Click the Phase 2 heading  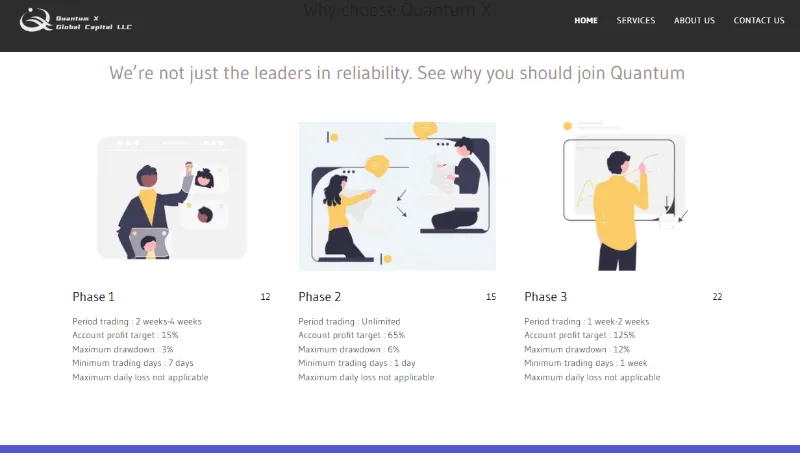(320, 297)
